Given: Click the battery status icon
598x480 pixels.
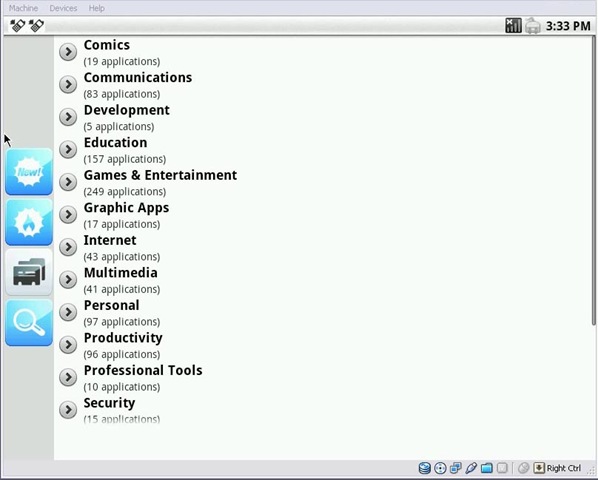Looking at the screenshot, I should (x=532, y=26).
